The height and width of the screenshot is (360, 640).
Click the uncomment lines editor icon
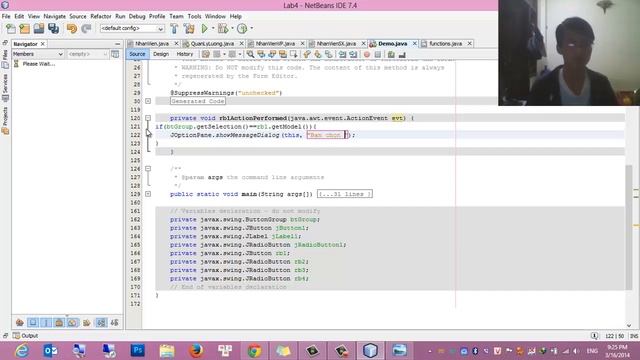[402, 54]
